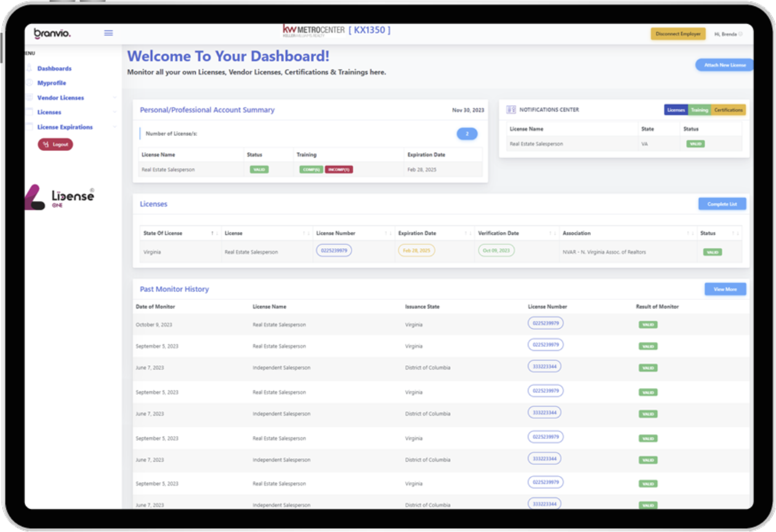Click the Branvio logo
This screenshot has width=776, height=532.
52,33
